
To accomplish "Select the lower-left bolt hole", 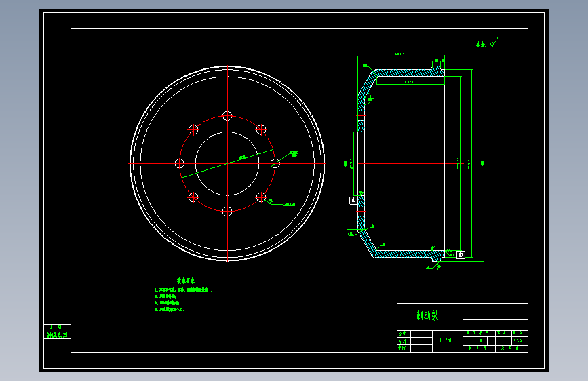I will point(193,197).
